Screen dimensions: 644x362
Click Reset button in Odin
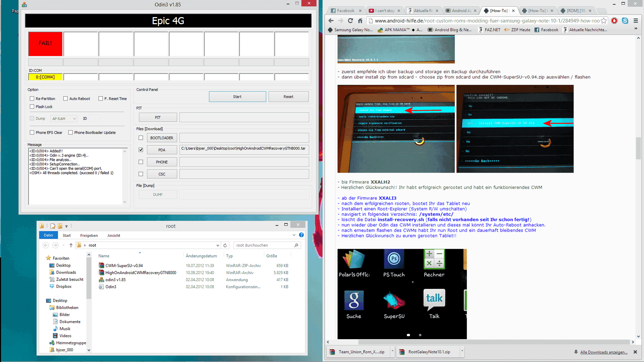tap(288, 97)
